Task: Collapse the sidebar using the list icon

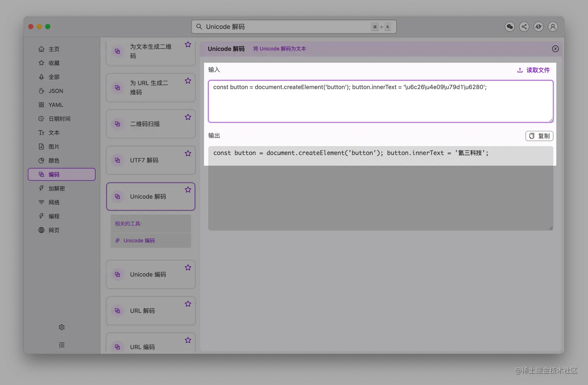Action: click(61, 345)
